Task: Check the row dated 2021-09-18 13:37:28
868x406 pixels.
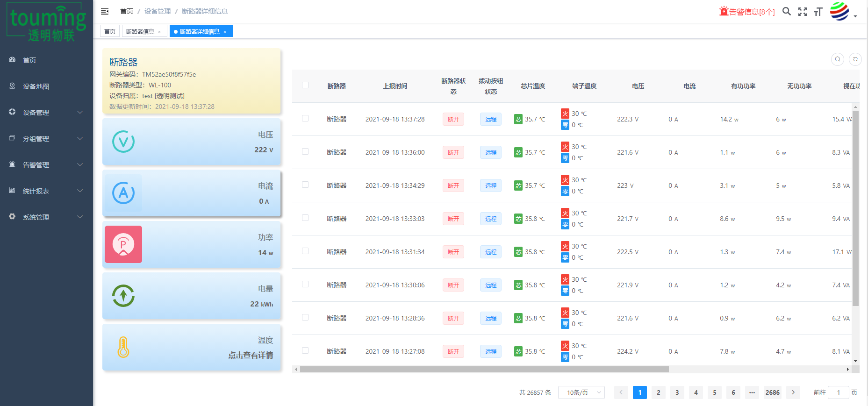Action: click(305, 118)
